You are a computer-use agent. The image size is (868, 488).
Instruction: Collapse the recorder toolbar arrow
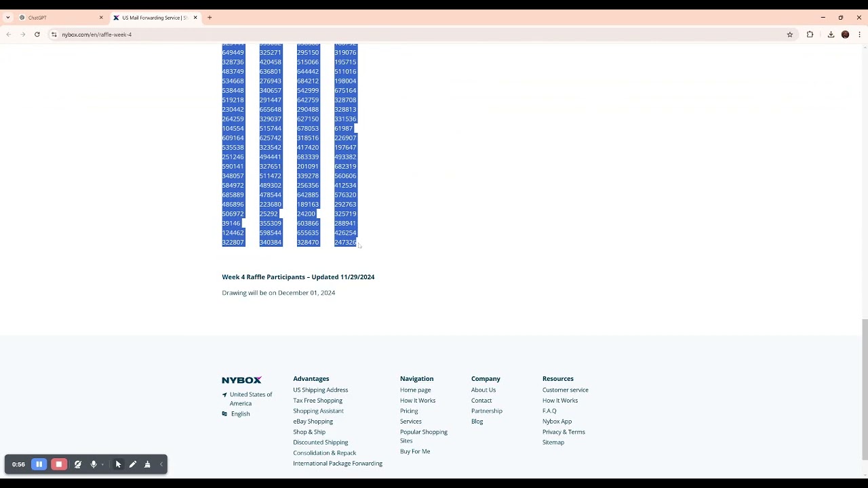pyautogui.click(x=161, y=464)
